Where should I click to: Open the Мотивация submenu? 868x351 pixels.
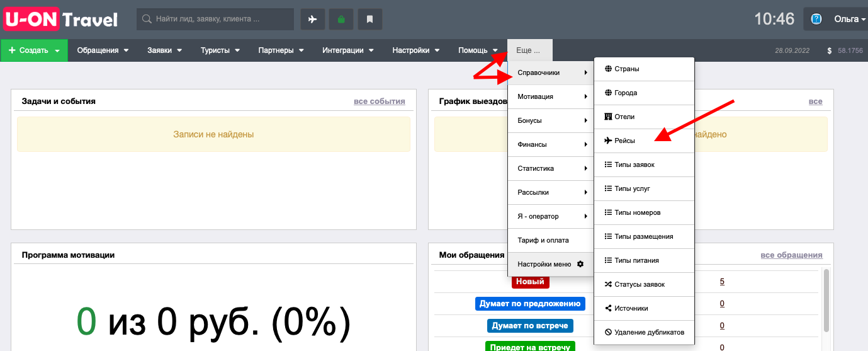tap(551, 96)
